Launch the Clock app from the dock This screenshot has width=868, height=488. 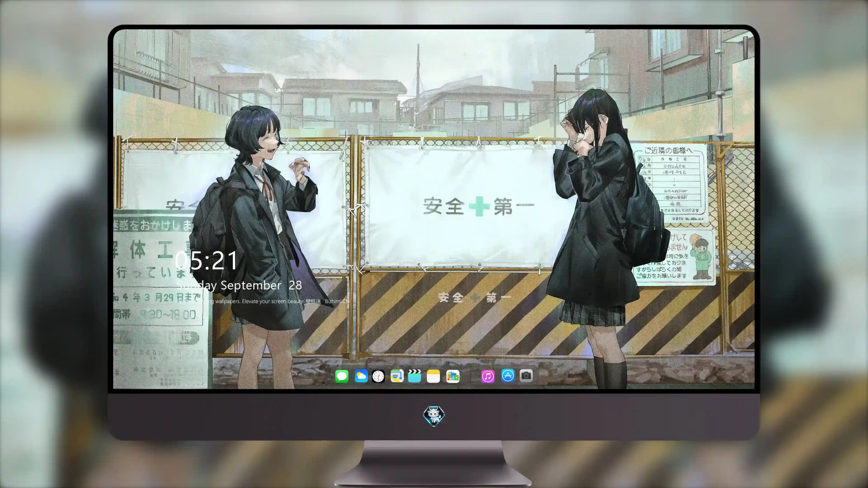(378, 376)
